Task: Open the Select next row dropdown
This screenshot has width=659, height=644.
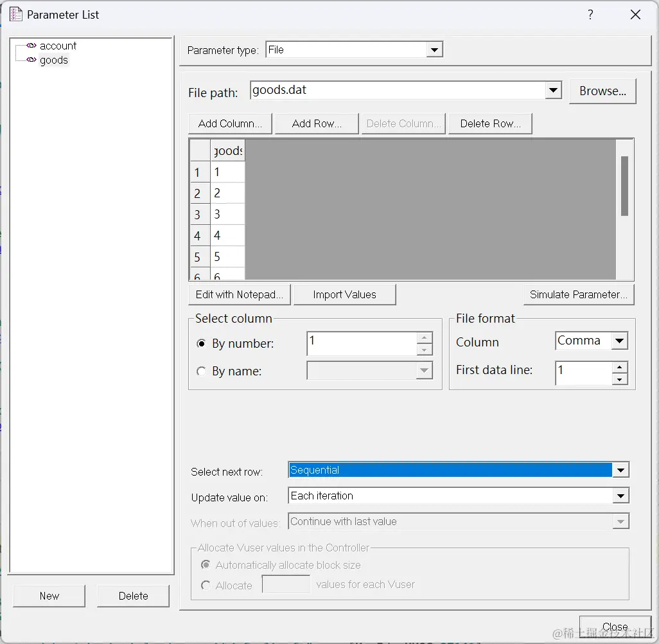Action: pyautogui.click(x=620, y=470)
